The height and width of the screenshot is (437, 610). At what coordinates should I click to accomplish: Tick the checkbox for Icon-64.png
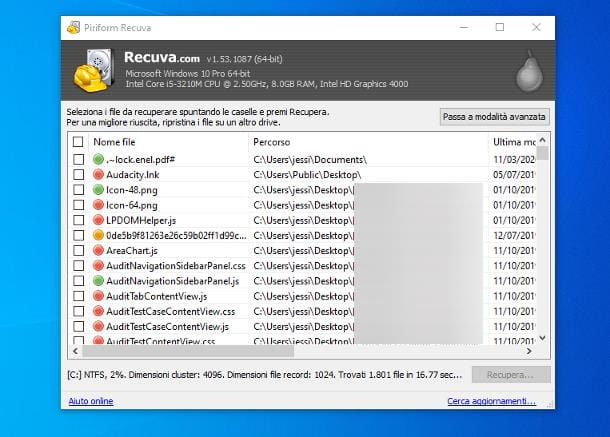[79, 205]
